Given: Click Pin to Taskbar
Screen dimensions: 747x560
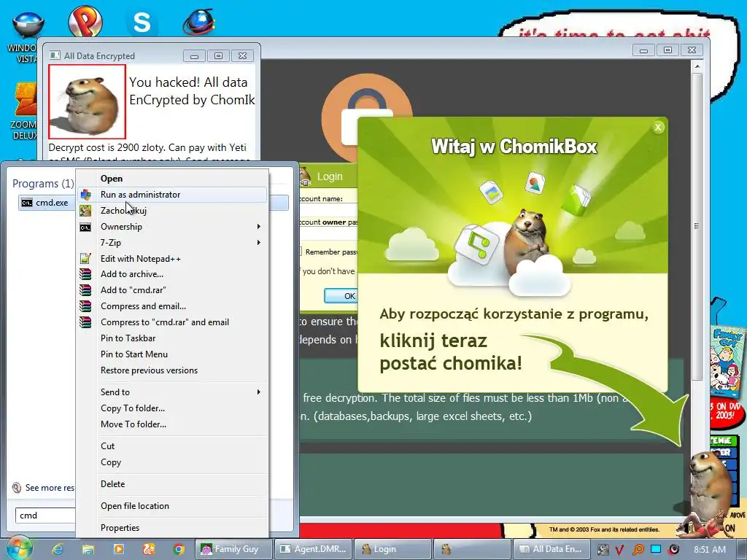Looking at the screenshot, I should 128,338.
